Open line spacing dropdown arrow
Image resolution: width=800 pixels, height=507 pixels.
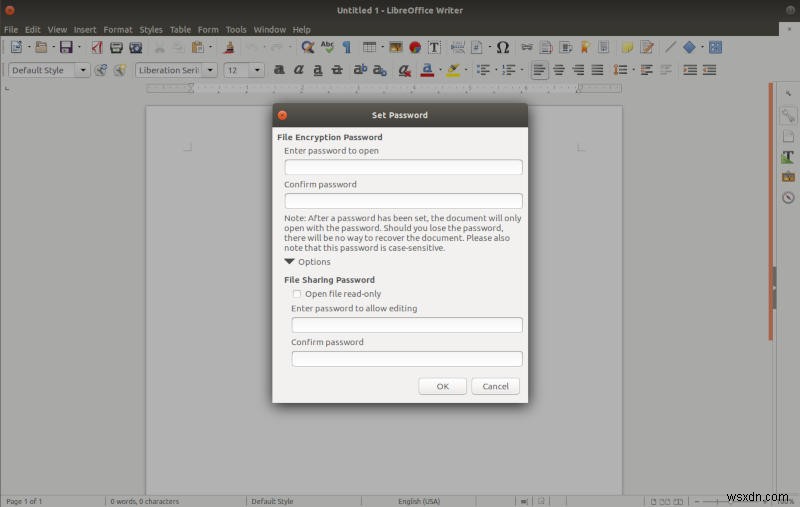[x=634, y=70]
